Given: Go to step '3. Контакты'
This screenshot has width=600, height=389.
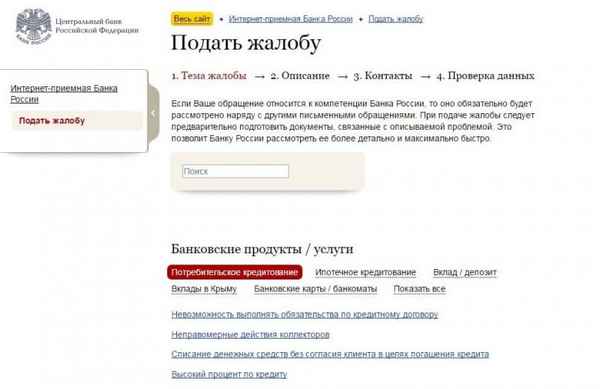Looking at the screenshot, I should (x=383, y=76).
